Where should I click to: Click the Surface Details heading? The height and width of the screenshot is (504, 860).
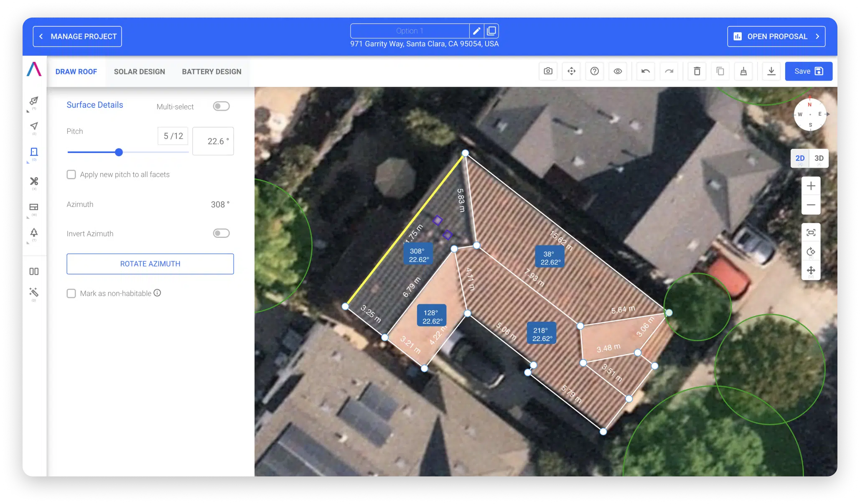point(95,105)
